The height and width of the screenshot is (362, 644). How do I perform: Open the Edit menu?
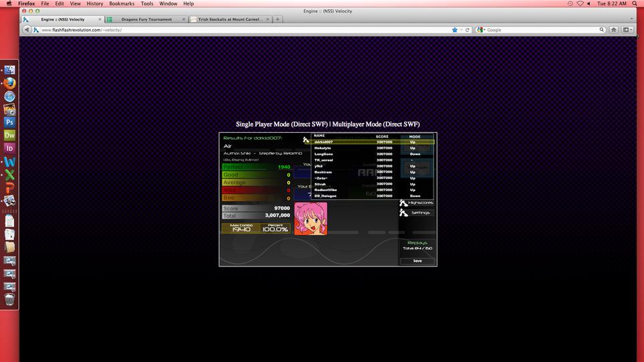[x=59, y=4]
